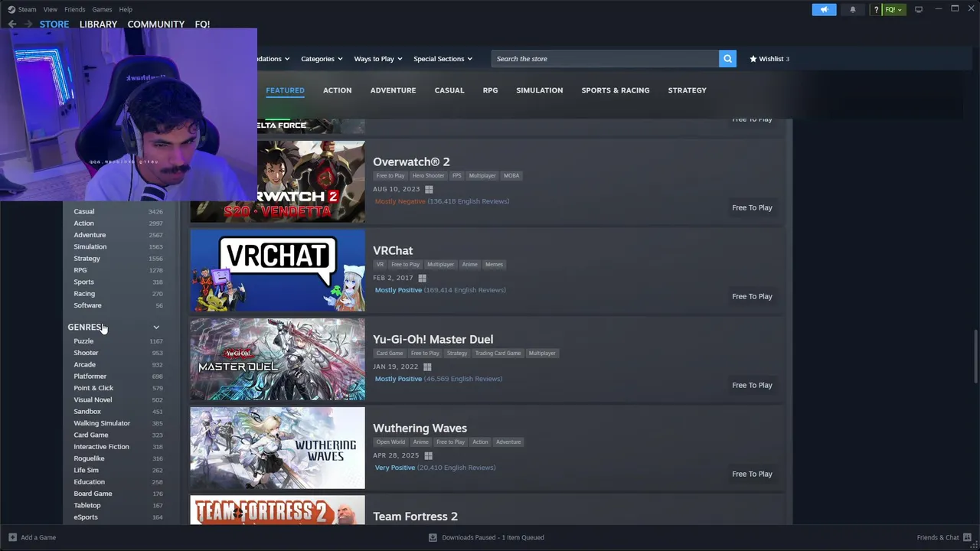Go to the STORE section
The height and width of the screenshot is (551, 980).
pyautogui.click(x=54, y=24)
